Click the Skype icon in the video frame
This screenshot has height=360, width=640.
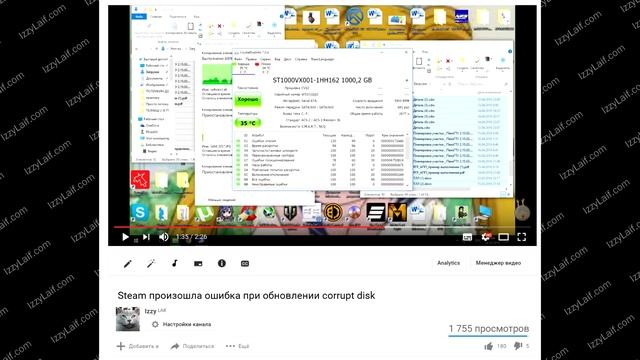[140, 213]
